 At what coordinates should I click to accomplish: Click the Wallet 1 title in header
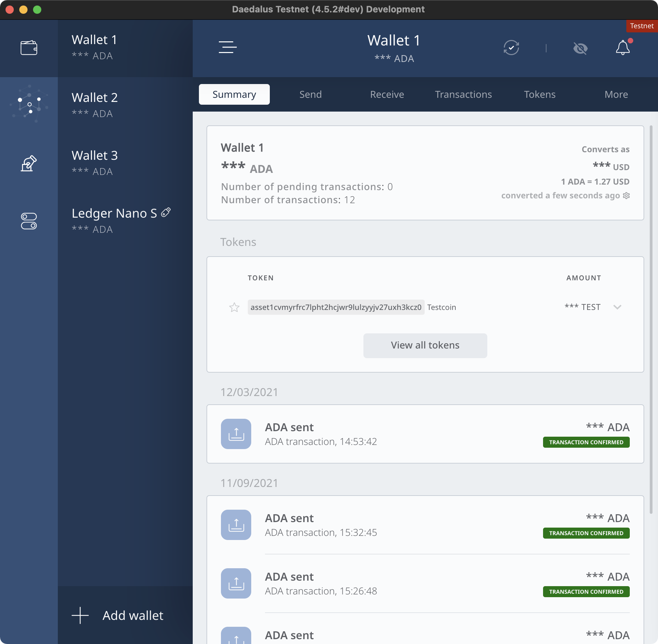394,41
